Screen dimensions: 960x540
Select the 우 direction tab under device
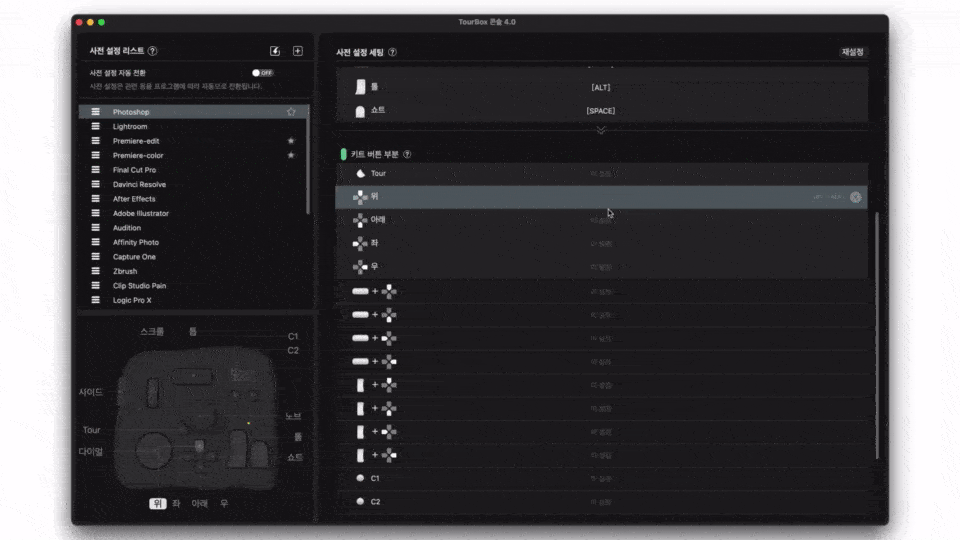224,503
